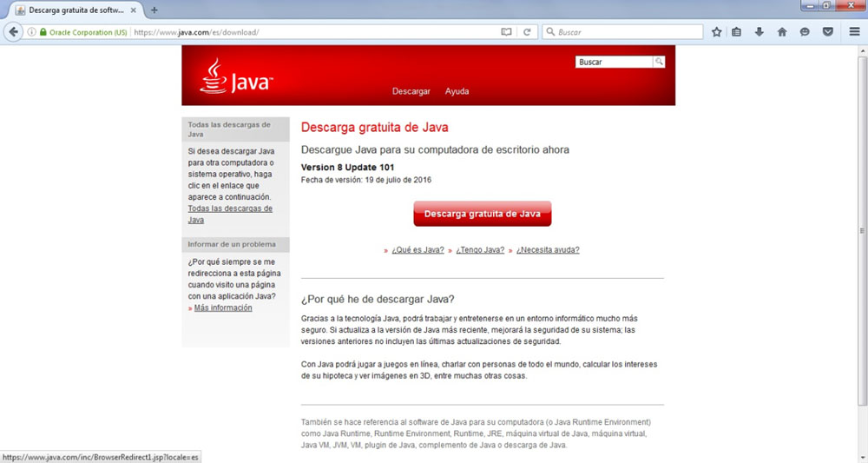
Task: Toggle reader view icon in address bar
Action: pos(506,32)
